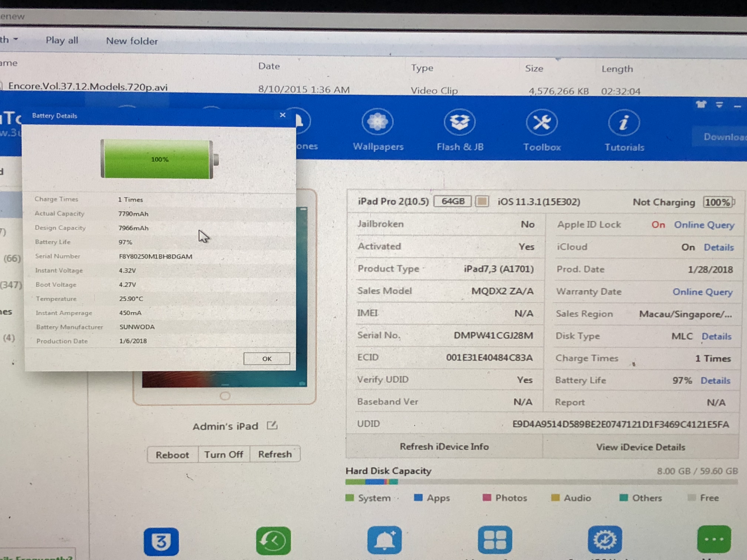
Task: Turn Off the connected iPad
Action: 224,454
